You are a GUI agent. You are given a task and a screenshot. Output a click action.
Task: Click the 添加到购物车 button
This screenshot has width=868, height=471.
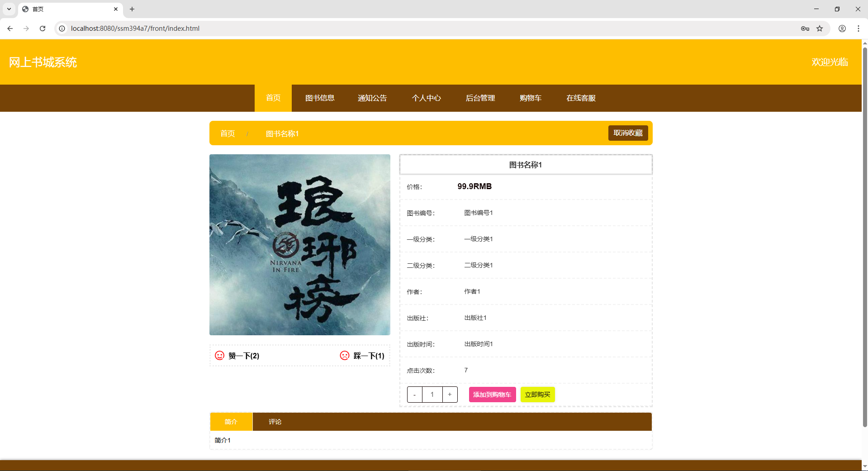coord(492,395)
